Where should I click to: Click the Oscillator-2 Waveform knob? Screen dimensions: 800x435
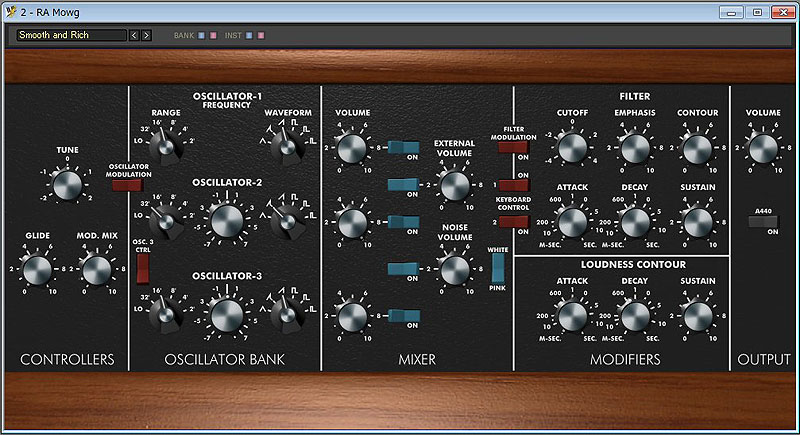pos(287,221)
